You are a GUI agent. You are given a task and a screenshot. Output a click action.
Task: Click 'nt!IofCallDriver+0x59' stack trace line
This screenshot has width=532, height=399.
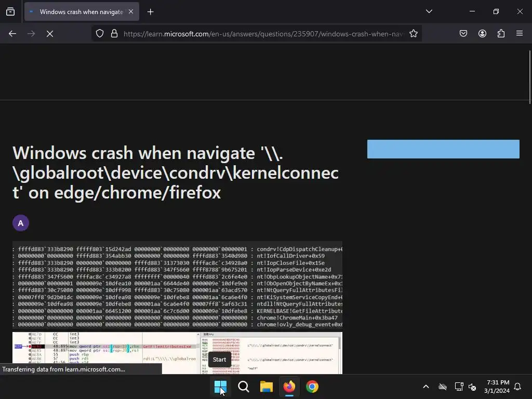coord(290,256)
